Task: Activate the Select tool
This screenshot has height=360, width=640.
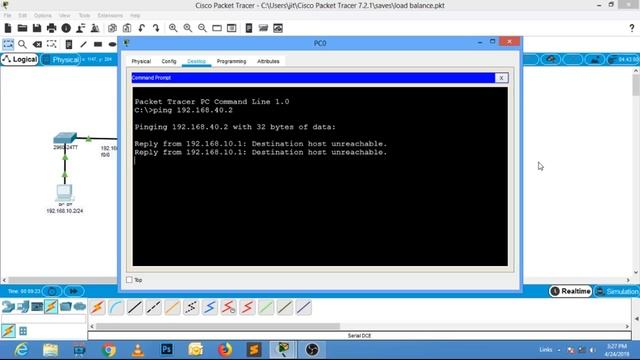Action: [8, 44]
